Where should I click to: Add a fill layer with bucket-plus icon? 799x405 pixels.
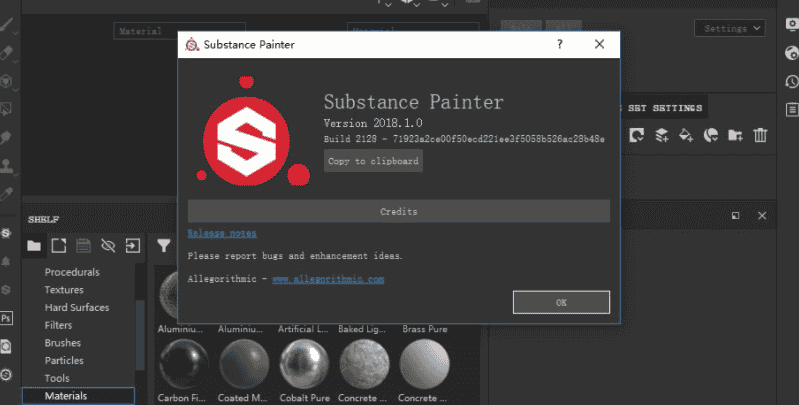pos(686,135)
